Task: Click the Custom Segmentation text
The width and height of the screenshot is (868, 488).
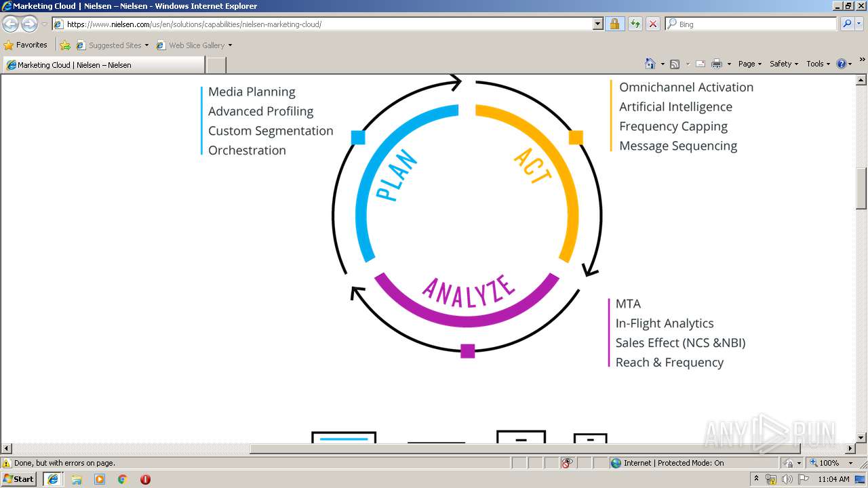Action: tap(271, 131)
